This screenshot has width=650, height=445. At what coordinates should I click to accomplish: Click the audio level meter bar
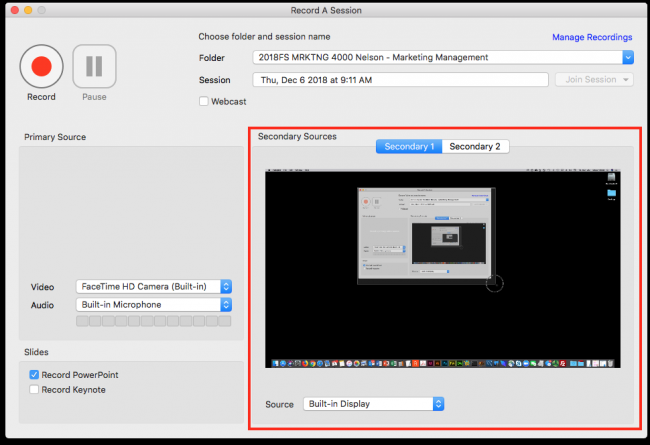154,321
